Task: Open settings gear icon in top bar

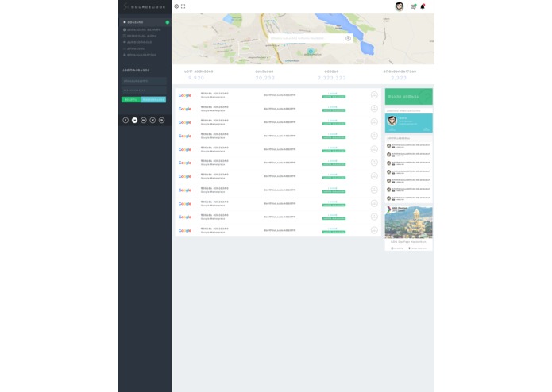Action: click(x=176, y=6)
